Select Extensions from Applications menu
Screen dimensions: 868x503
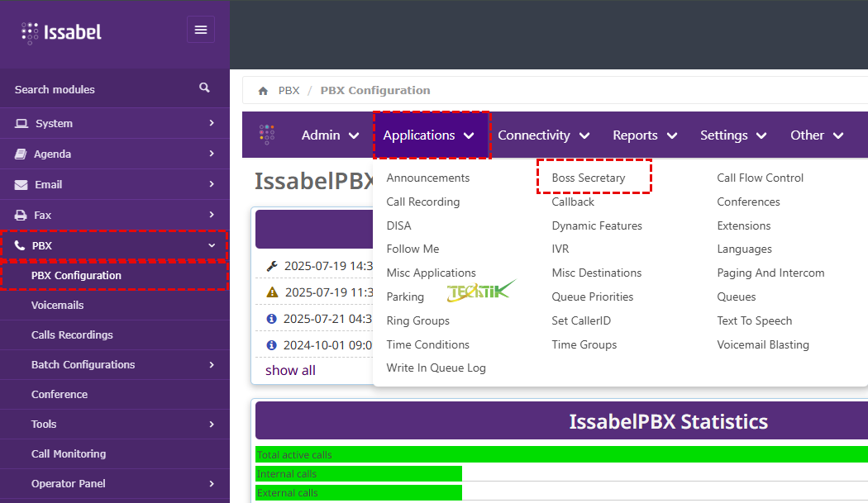pos(743,225)
